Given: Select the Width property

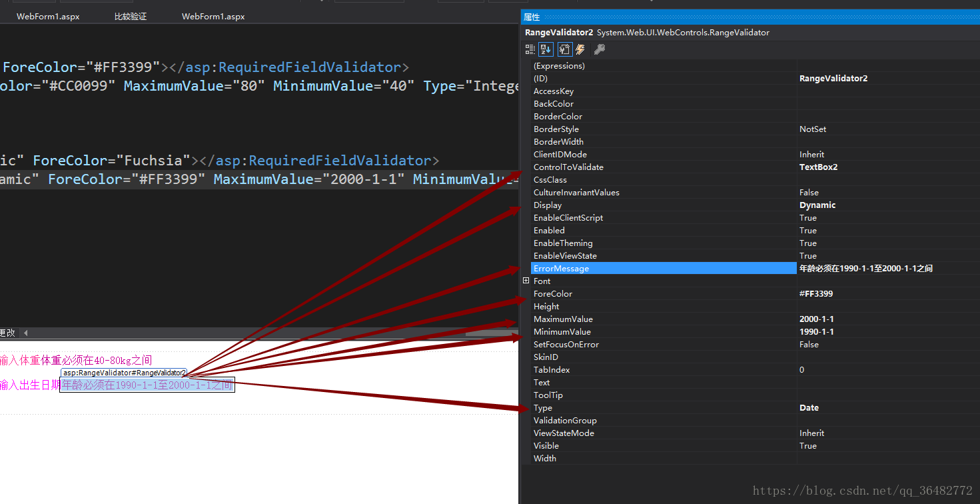Looking at the screenshot, I should pyautogui.click(x=545, y=459).
